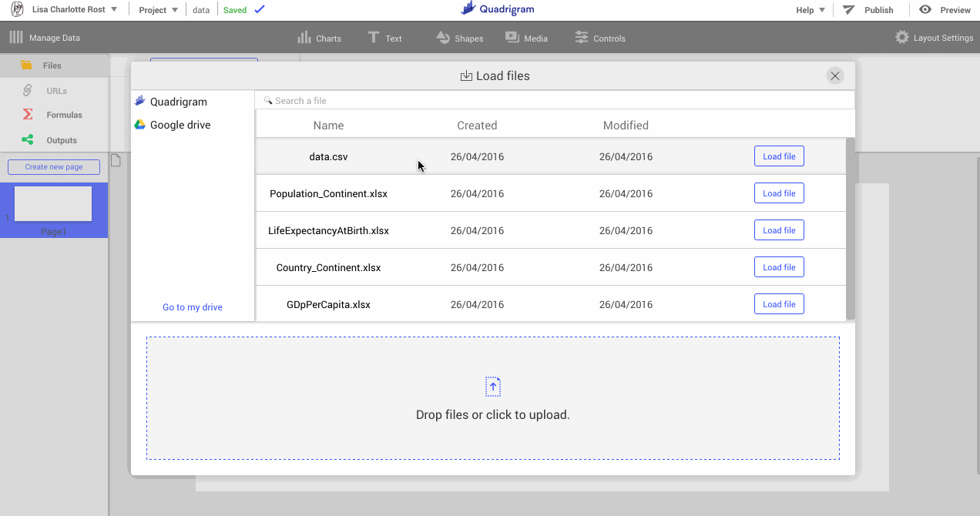Open the Charts toolbar menu
The width and height of the screenshot is (980, 516).
(x=319, y=38)
